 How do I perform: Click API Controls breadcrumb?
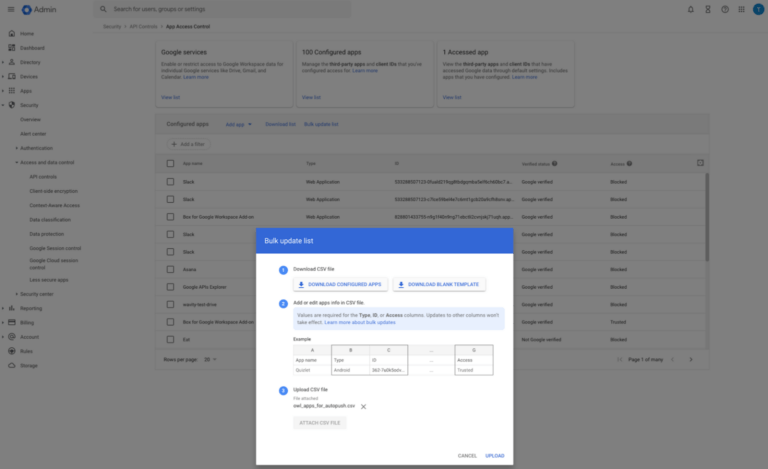point(144,26)
